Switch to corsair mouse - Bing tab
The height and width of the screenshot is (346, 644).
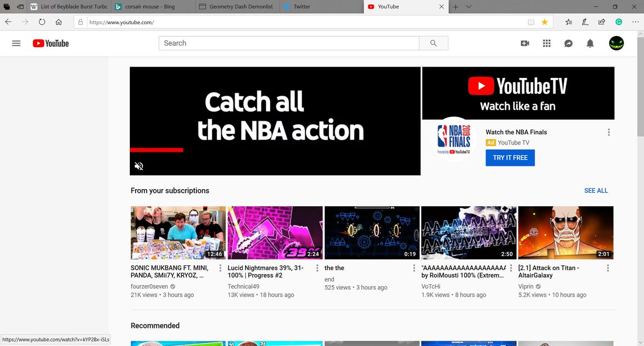(153, 7)
